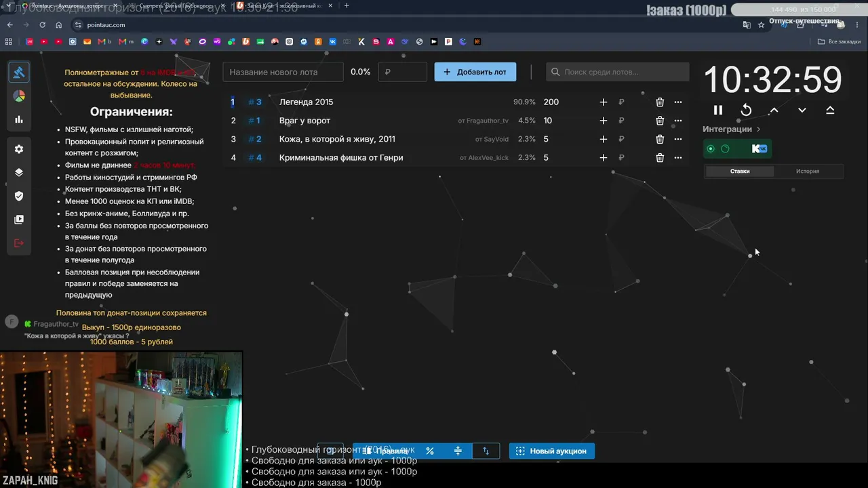Add amount to Кожа, в которой я живу lot
The image size is (868, 488).
click(604, 139)
